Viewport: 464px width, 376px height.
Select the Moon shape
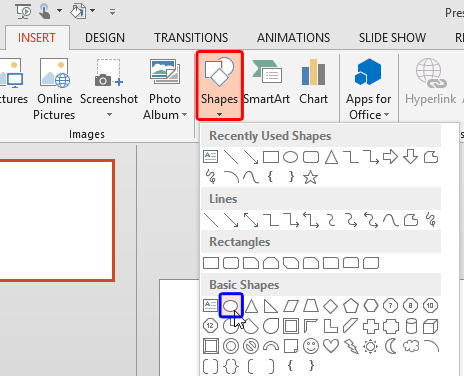pyautogui.click(x=391, y=346)
